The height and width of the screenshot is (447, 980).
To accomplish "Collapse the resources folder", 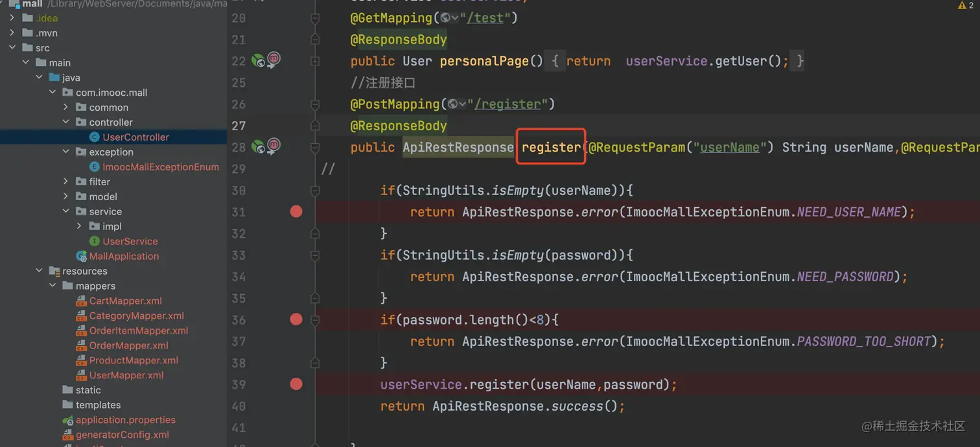I will pos(39,271).
